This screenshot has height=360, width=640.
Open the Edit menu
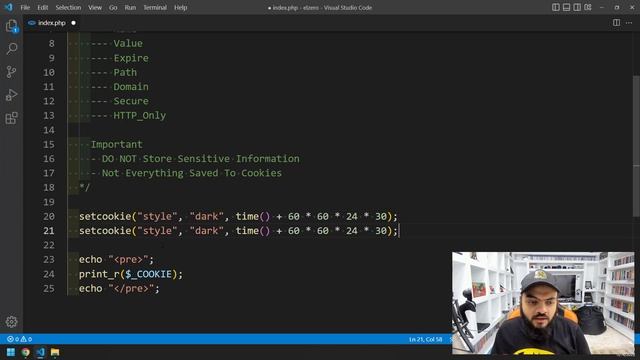tap(42, 7)
